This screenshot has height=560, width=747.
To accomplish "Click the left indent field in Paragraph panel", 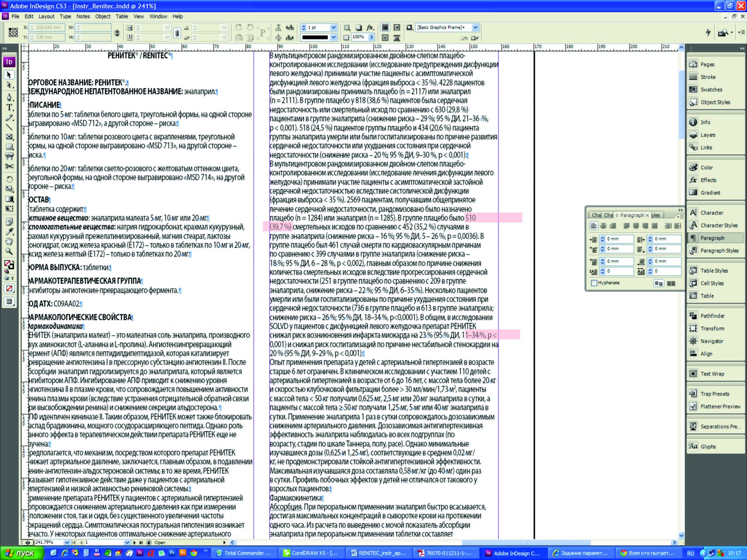I will [x=616, y=239].
